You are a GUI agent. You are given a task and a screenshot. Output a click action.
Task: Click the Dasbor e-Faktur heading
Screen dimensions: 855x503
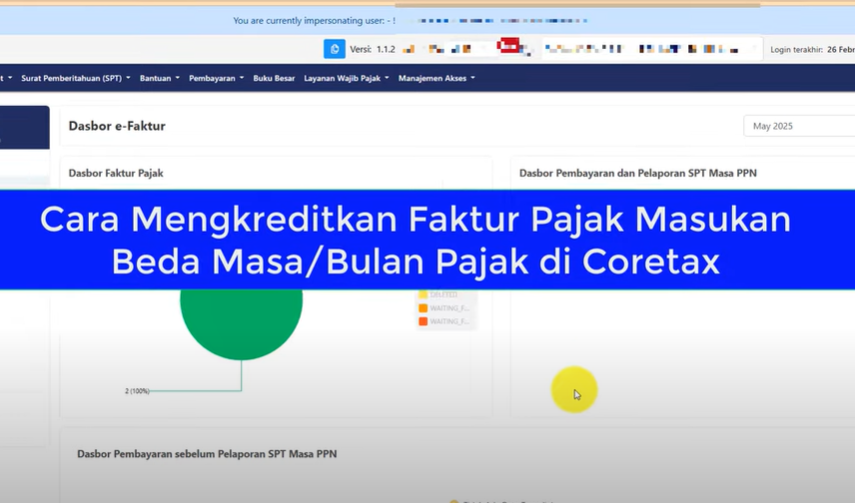(x=117, y=126)
